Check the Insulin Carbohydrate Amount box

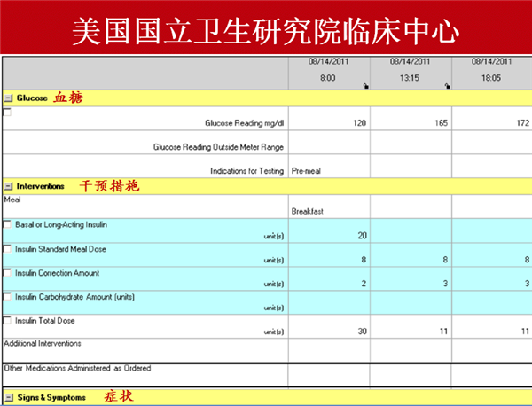pyautogui.click(x=7, y=296)
